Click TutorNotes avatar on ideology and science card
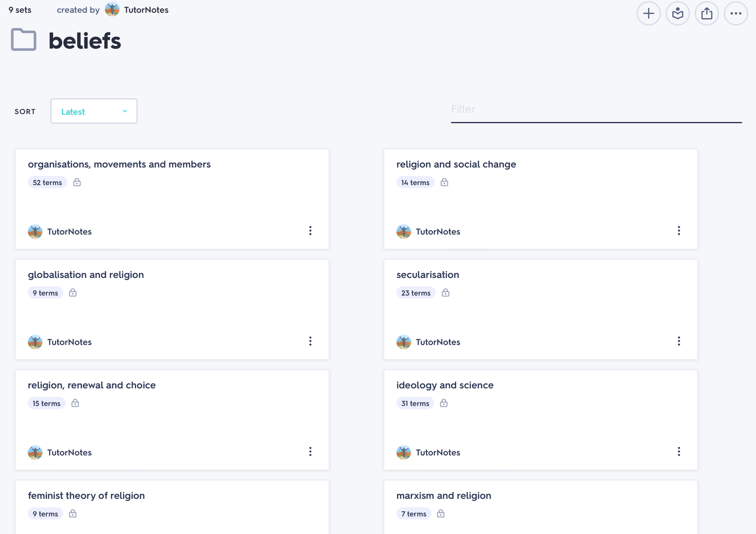This screenshot has width=756, height=534. pos(403,452)
